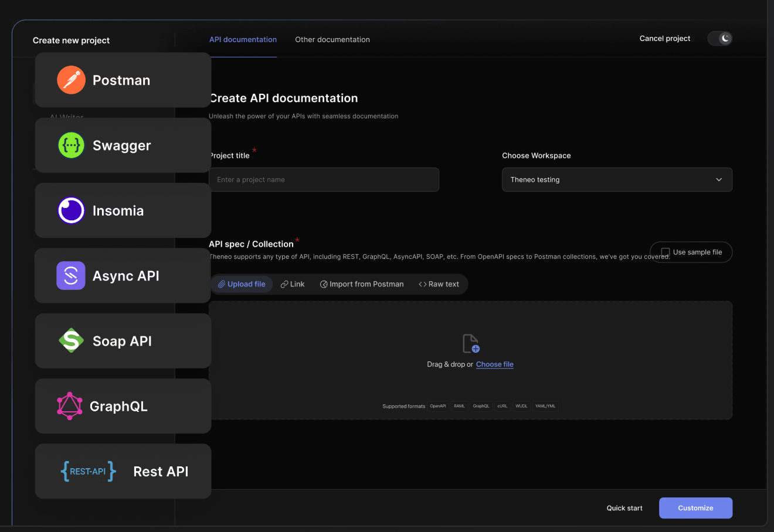Switch to Other documentation tab
Screen dimensions: 774x532
332,39
